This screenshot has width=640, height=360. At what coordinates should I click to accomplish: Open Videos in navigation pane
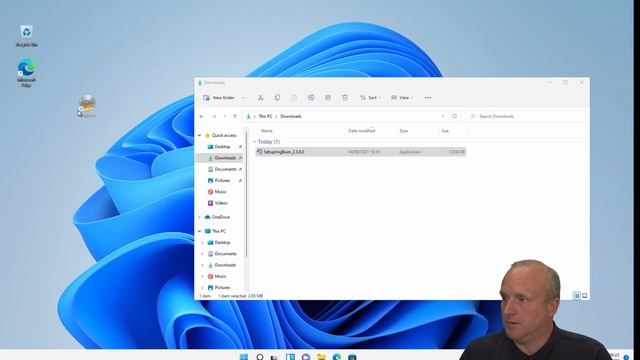pos(220,203)
